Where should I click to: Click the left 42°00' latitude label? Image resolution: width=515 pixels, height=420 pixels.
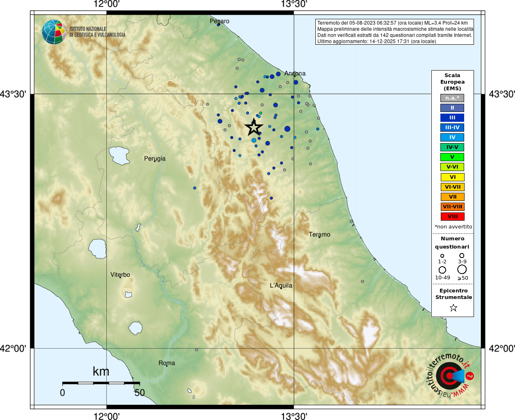13,348
